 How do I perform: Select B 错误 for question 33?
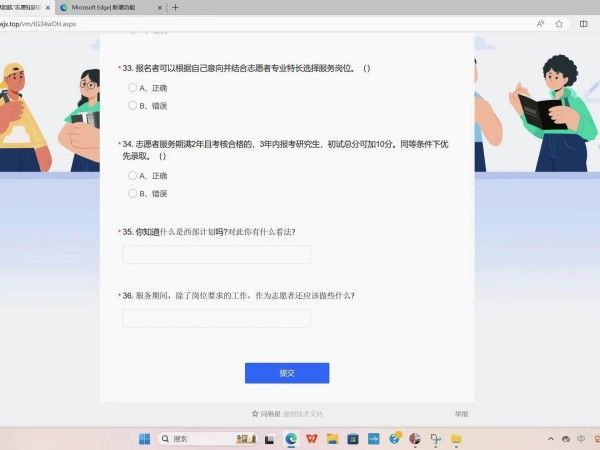(132, 105)
